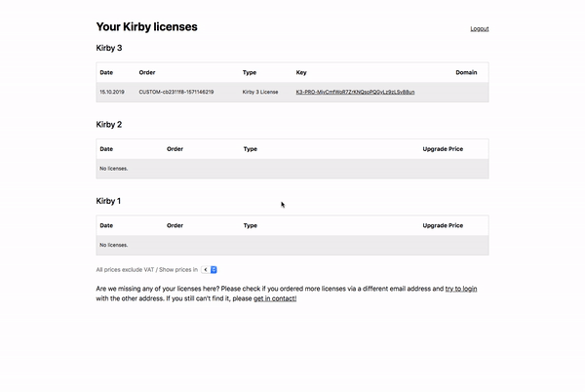585x392 pixels.
Task: Click the 'Kirby 3 License' type cell
Action: [260, 92]
